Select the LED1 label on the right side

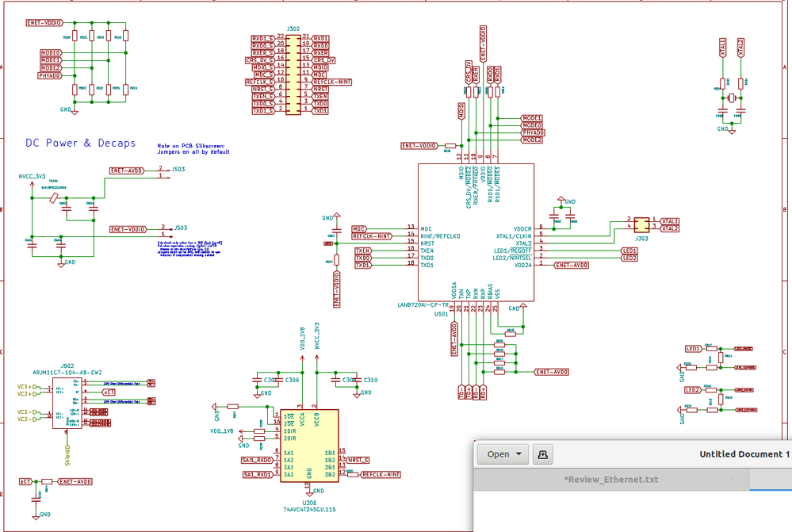coord(692,349)
